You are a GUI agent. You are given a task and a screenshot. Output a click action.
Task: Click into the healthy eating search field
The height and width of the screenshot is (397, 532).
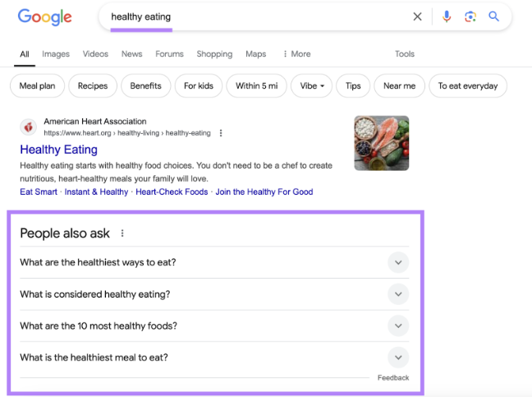point(255,16)
